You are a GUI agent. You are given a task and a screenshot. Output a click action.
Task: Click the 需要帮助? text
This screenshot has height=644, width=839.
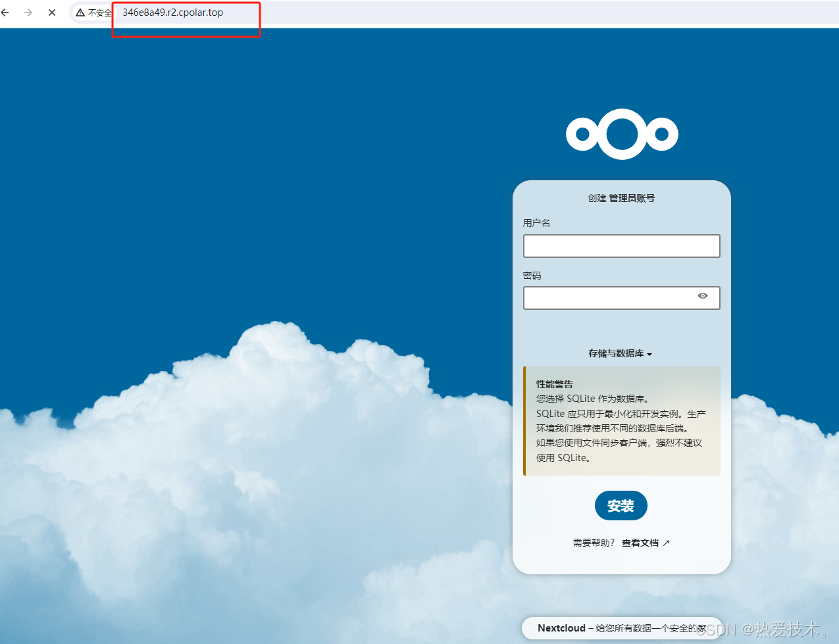[x=594, y=543]
